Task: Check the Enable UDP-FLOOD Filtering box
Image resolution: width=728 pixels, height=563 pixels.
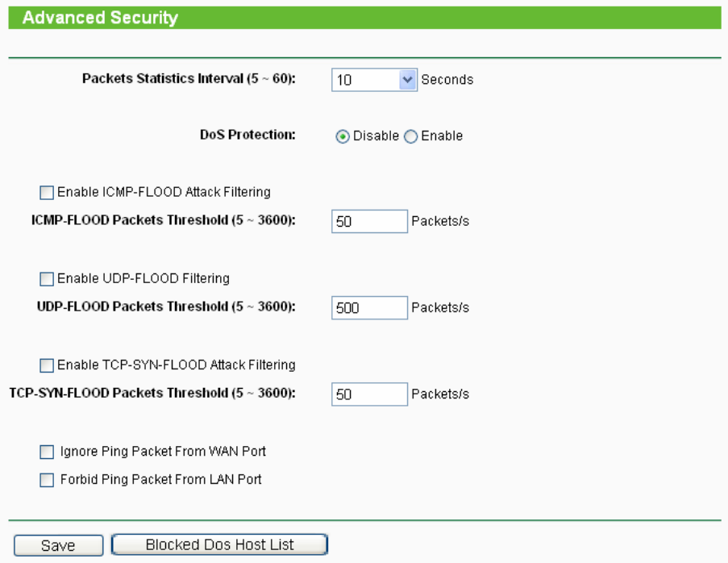Action: click(x=47, y=279)
